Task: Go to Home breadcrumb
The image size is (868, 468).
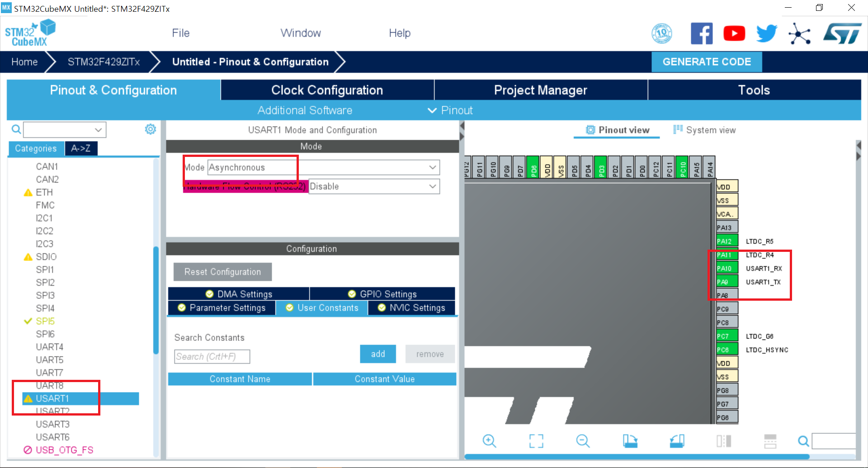Action: tap(24, 62)
